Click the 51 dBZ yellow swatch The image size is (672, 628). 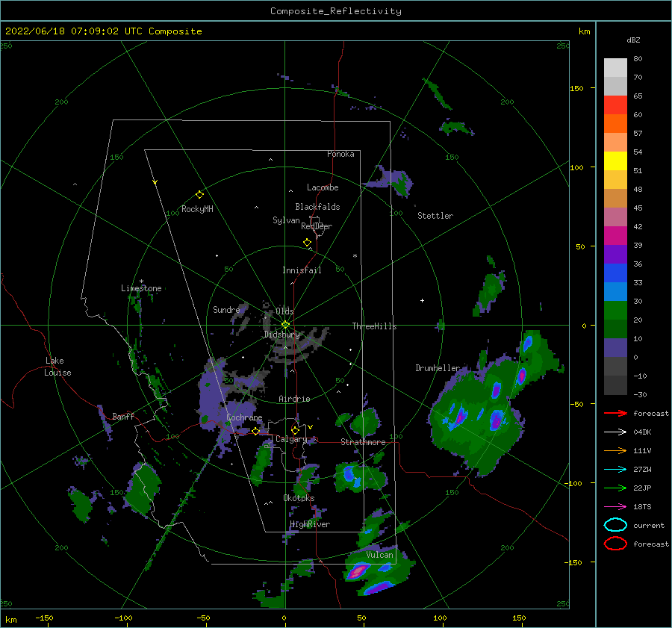pyautogui.click(x=615, y=161)
